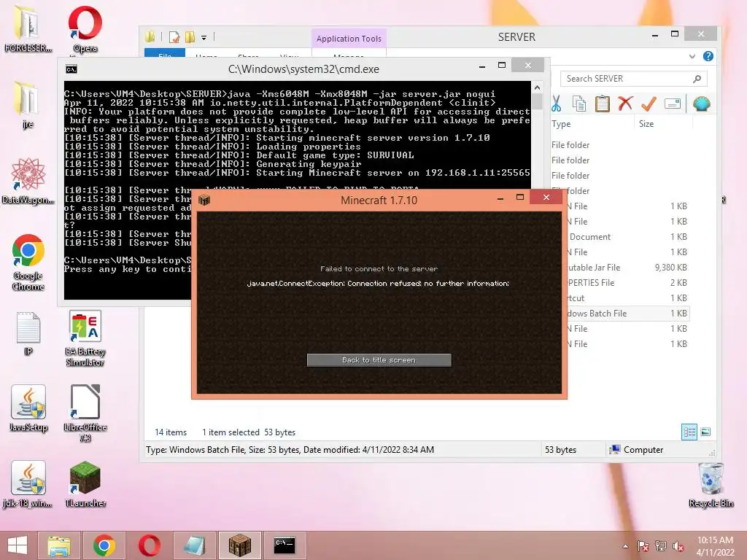The width and height of the screenshot is (747, 560).
Task: Switch to Minecraft via taskbar icon
Action: pyautogui.click(x=239, y=545)
